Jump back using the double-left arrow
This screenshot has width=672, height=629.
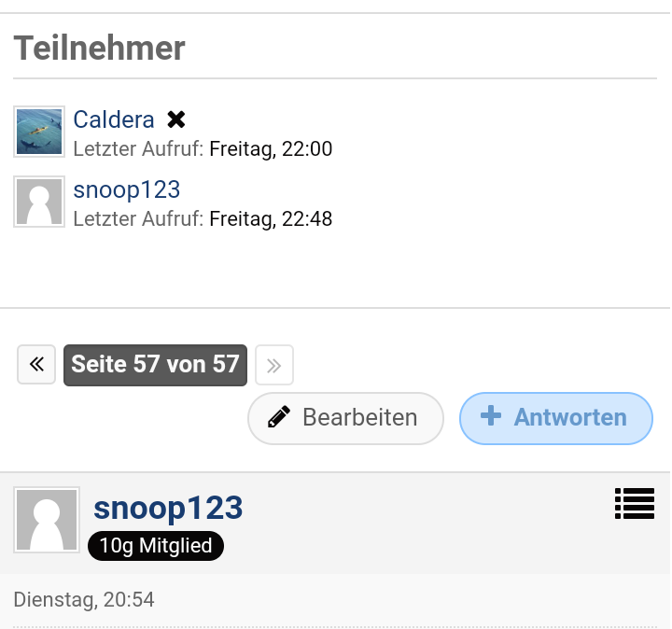36,364
